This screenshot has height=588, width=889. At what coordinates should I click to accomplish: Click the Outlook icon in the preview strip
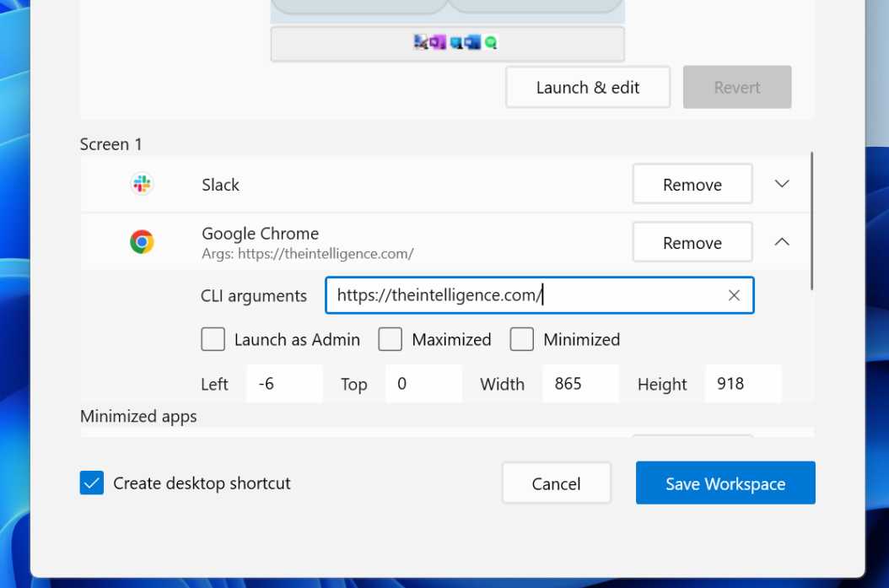[x=471, y=41]
